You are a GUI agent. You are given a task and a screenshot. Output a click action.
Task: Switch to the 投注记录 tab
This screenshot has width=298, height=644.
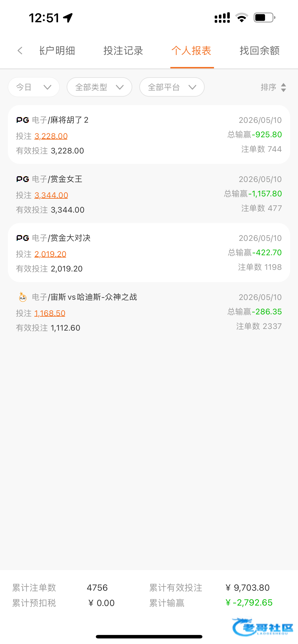pyautogui.click(x=123, y=51)
